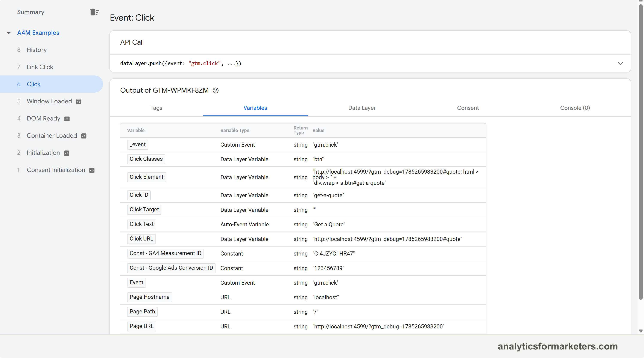Click the Click URL value with #quote
644x358 pixels.
pyautogui.click(x=387, y=239)
